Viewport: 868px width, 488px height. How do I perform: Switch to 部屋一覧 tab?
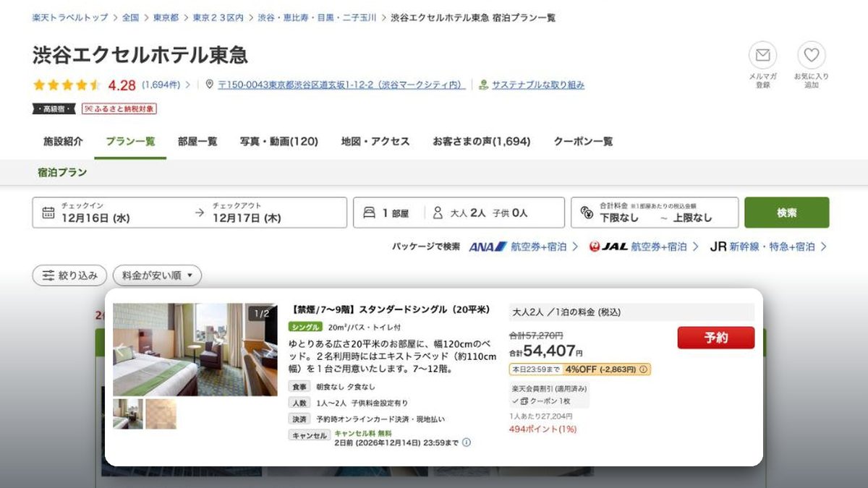[x=197, y=142]
